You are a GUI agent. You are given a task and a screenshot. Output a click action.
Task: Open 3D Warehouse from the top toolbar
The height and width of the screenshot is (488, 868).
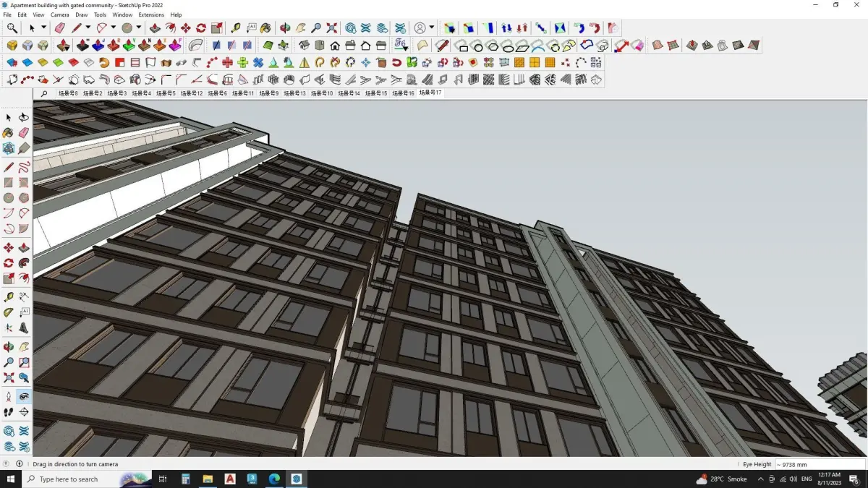pos(350,27)
